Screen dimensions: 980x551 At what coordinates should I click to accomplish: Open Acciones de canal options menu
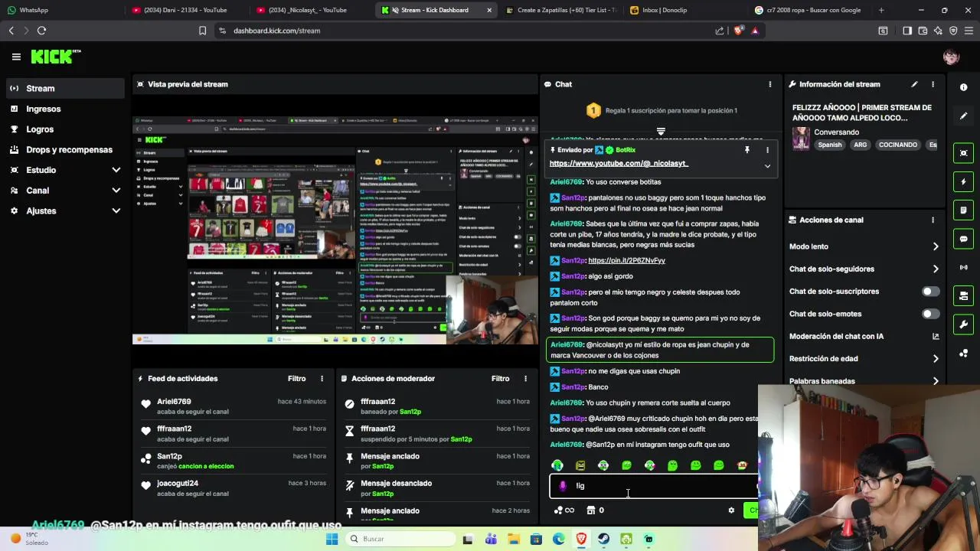(x=933, y=220)
